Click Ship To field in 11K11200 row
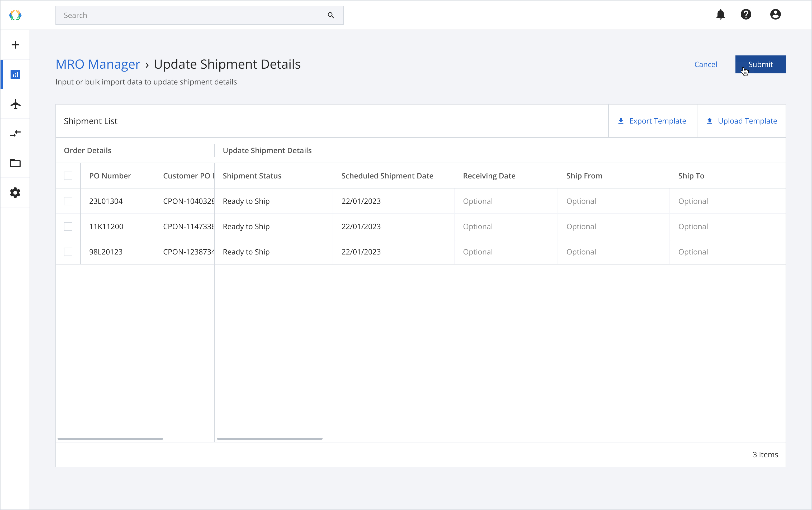812x510 pixels. [x=728, y=226]
